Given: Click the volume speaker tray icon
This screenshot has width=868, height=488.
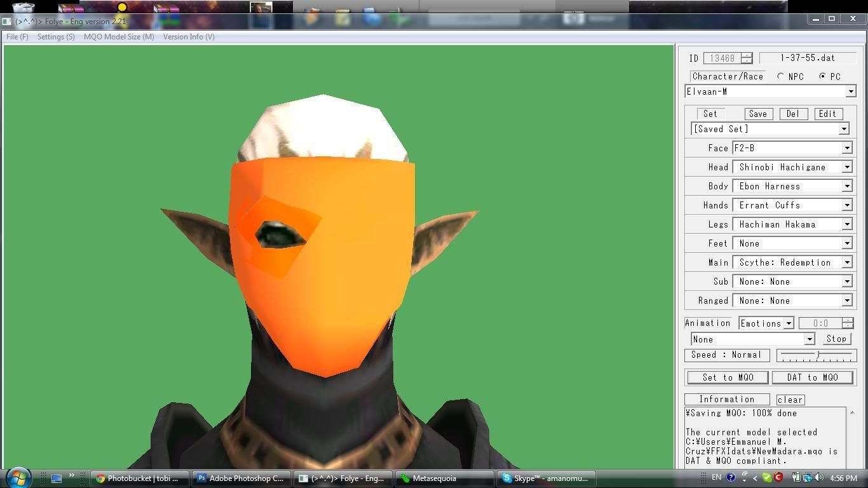Looking at the screenshot, I should click(818, 478).
